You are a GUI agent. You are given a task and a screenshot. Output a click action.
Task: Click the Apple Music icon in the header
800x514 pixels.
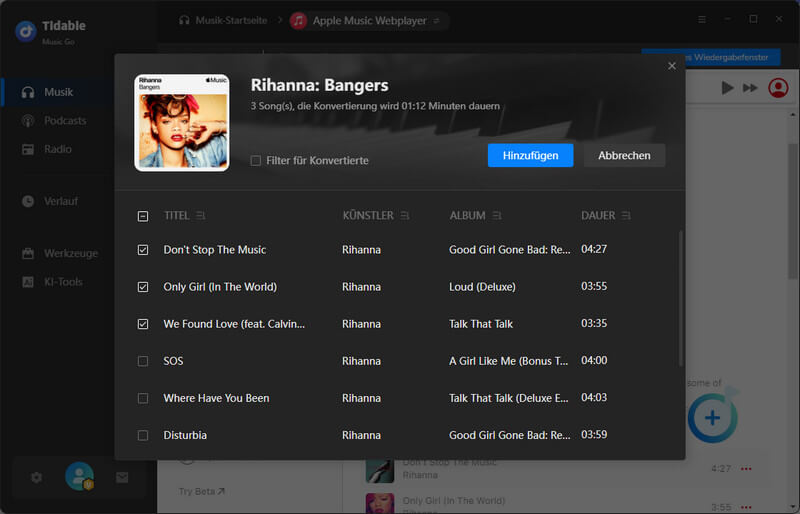point(298,21)
